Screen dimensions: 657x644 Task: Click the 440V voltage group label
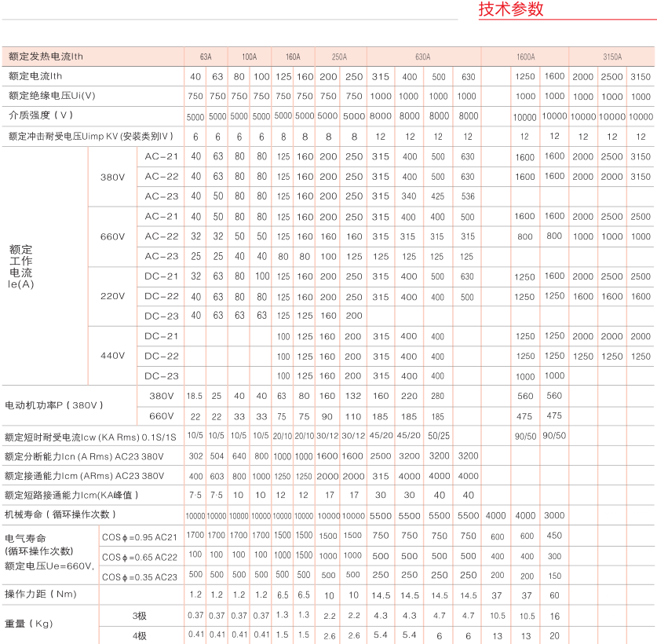[112, 356]
